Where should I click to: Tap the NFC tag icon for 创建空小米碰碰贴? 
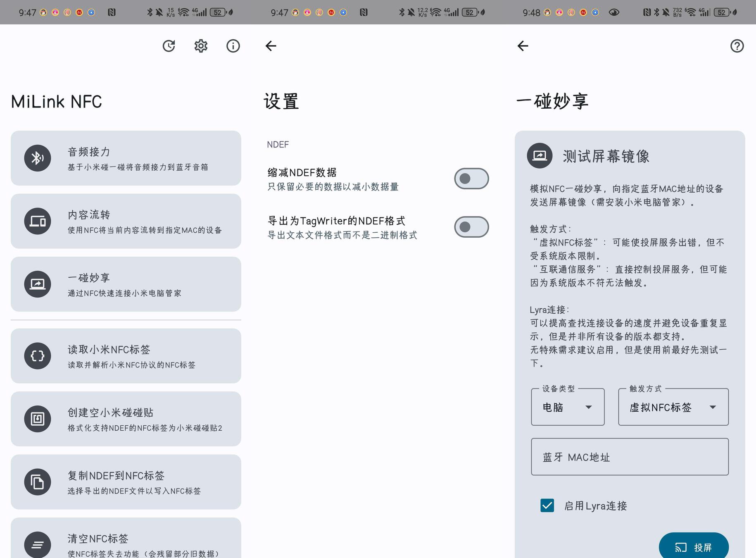38,419
